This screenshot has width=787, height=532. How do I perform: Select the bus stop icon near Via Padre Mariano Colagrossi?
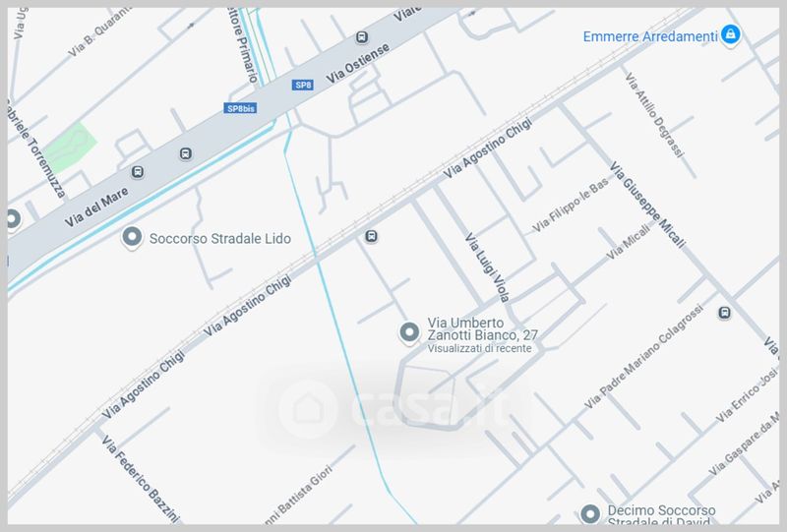724,313
